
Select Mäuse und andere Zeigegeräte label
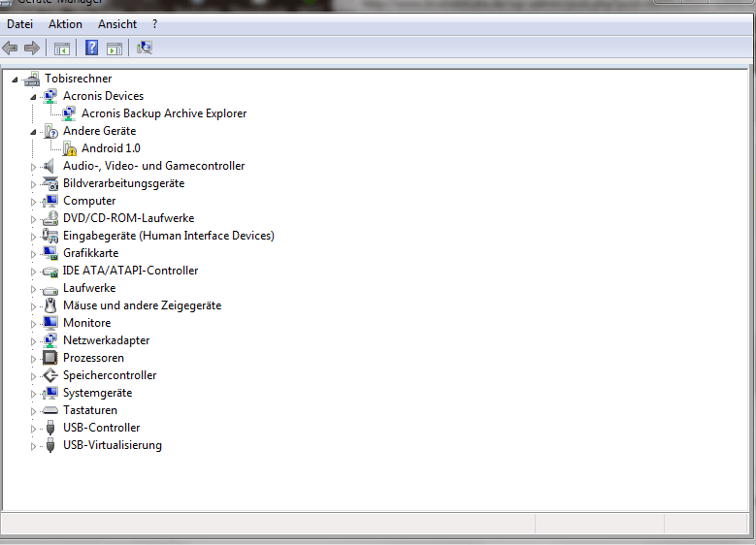[x=143, y=305]
